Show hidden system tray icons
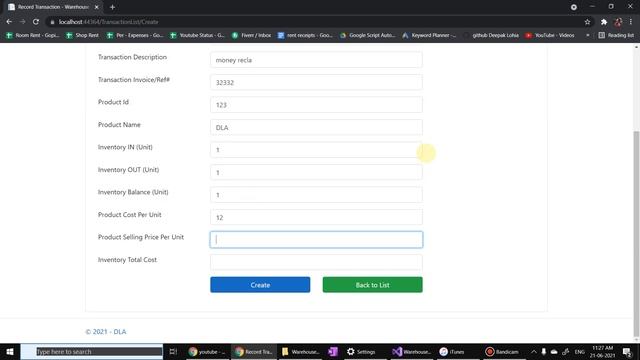Screen dimensions: 640x360 click(x=533, y=351)
